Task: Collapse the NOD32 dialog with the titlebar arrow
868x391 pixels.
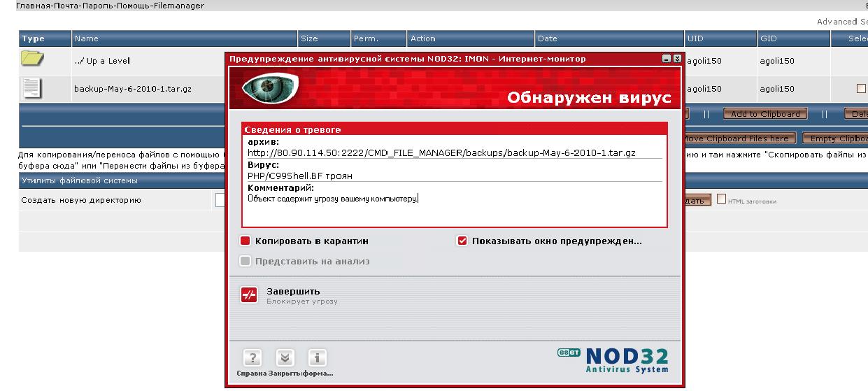Action: tap(676, 59)
